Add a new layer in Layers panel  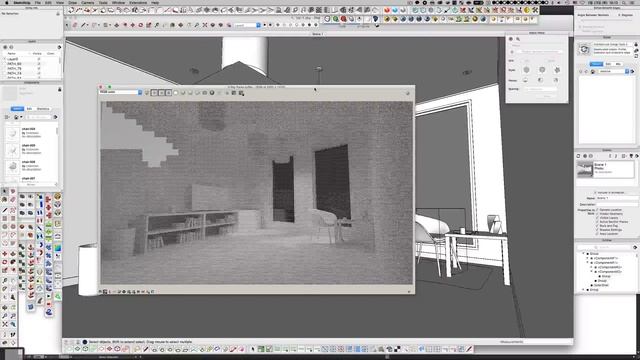[5, 47]
